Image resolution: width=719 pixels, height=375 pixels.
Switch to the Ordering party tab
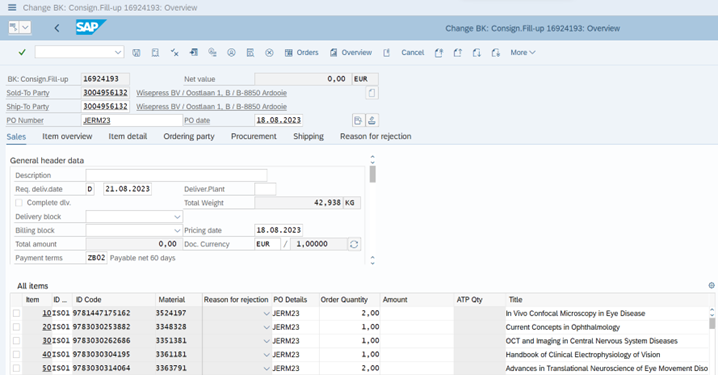point(189,137)
